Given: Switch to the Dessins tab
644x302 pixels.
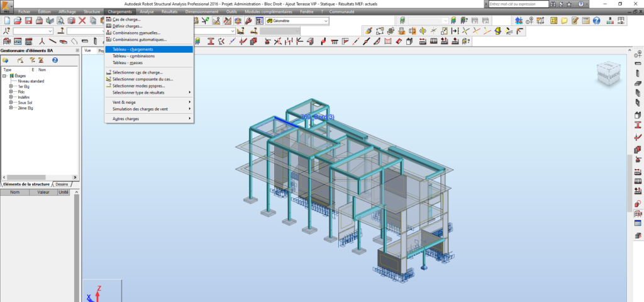Looking at the screenshot, I should click(x=62, y=184).
